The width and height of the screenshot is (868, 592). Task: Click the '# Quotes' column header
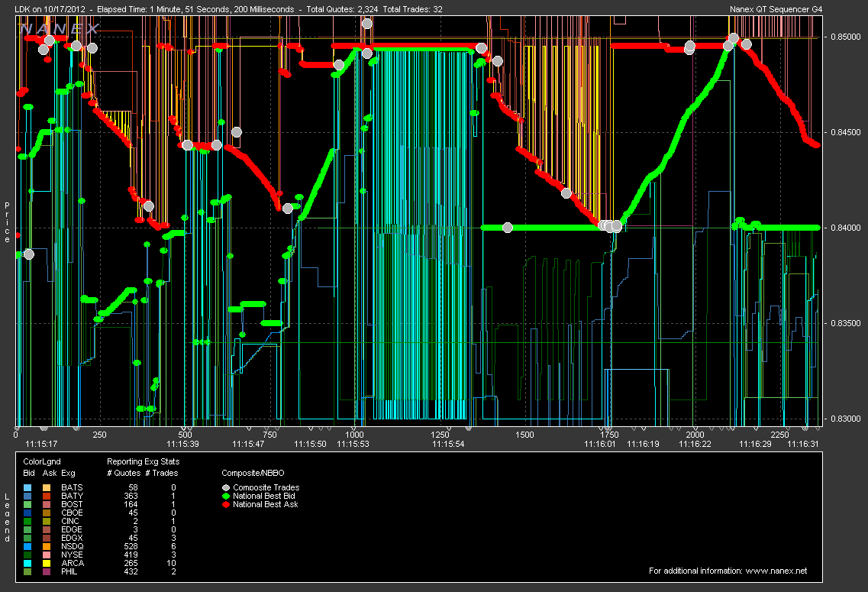[124, 473]
